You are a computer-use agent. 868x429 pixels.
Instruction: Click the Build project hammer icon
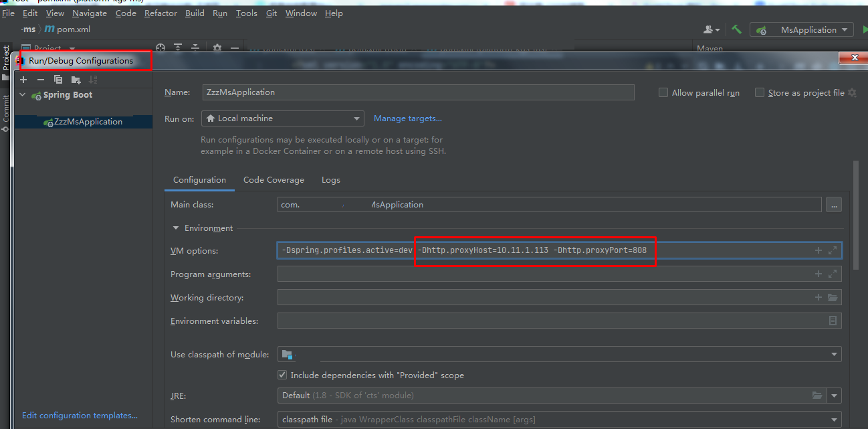coord(736,29)
